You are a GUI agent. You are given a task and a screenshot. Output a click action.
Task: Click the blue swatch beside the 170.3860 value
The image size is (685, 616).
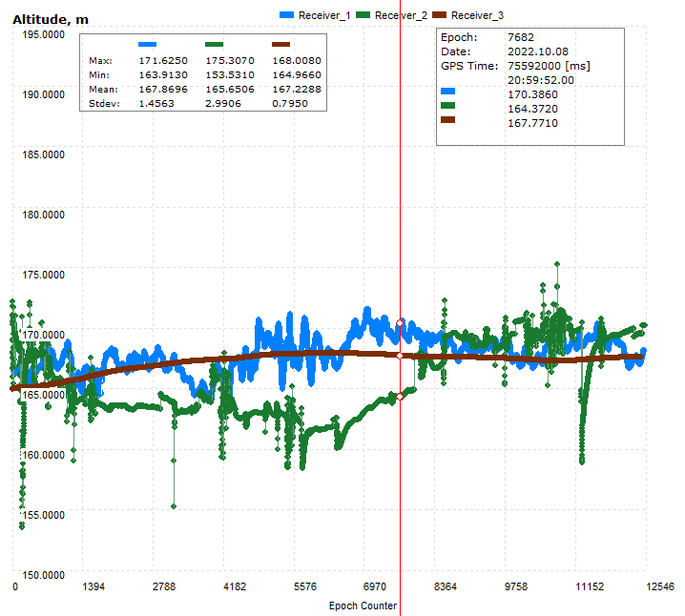(448, 92)
